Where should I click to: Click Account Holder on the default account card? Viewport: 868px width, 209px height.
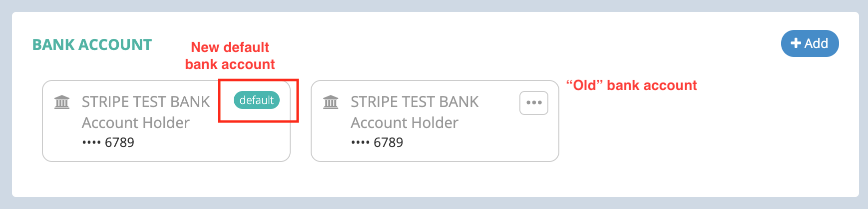click(136, 122)
